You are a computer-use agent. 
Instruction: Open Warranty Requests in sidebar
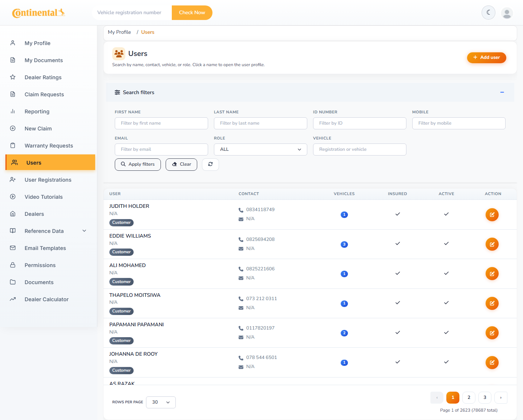50,146
